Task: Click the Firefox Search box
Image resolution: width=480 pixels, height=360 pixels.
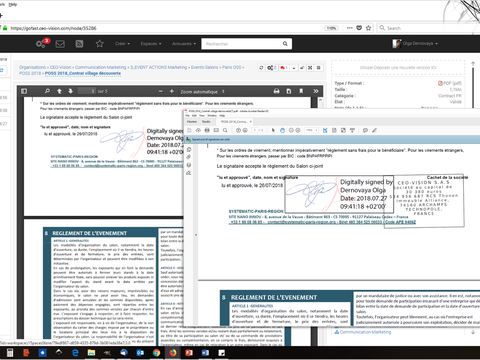Action: (427, 28)
